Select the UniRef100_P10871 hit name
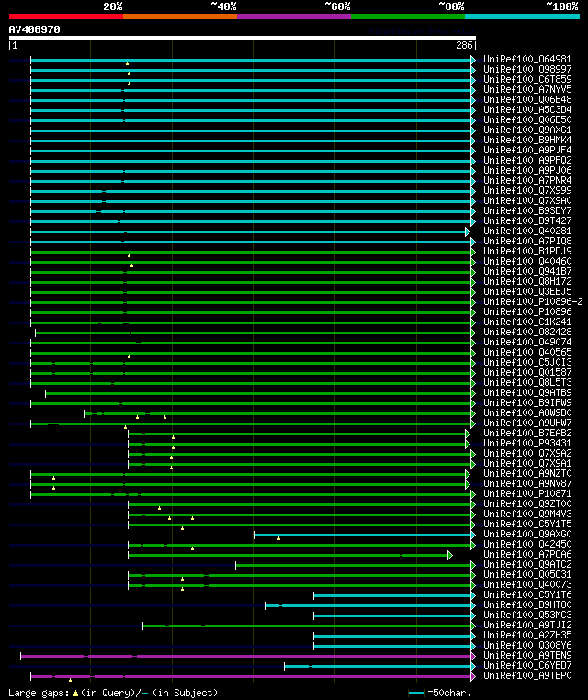The image size is (588, 700). pyautogui.click(x=527, y=493)
